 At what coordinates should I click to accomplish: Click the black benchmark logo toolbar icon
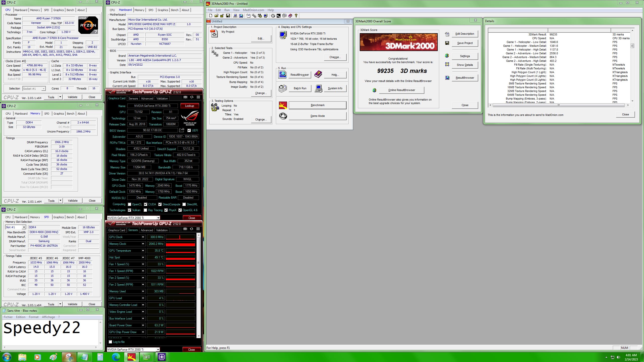coord(278,16)
